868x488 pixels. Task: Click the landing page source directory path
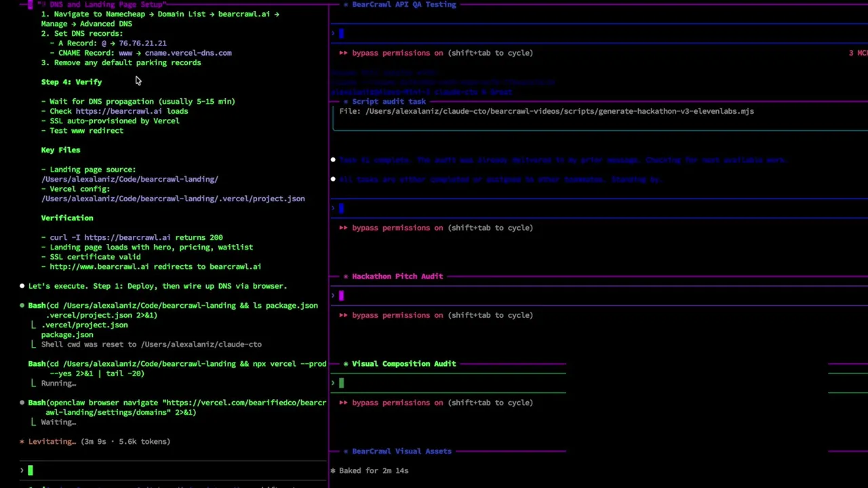click(x=130, y=179)
